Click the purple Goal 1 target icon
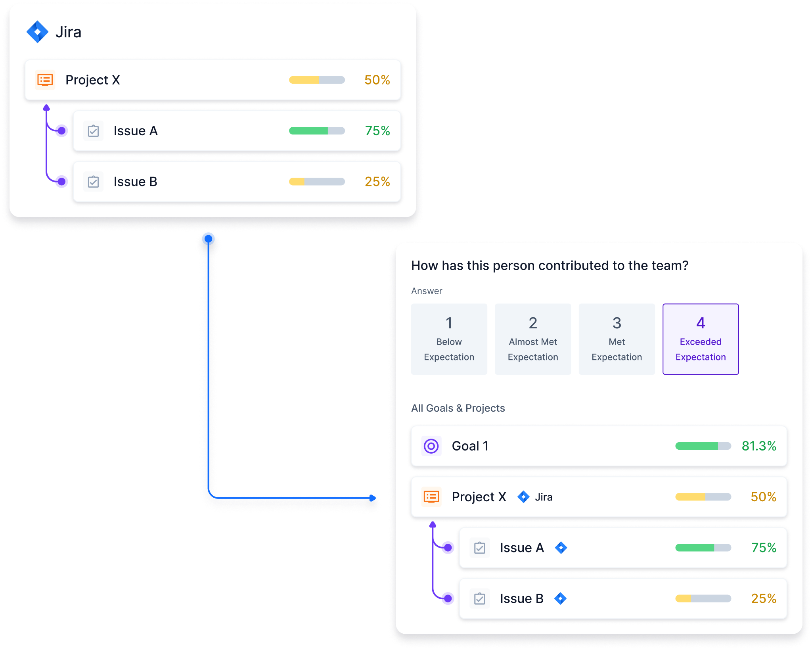Viewport: 812px width, 650px height. click(x=431, y=446)
